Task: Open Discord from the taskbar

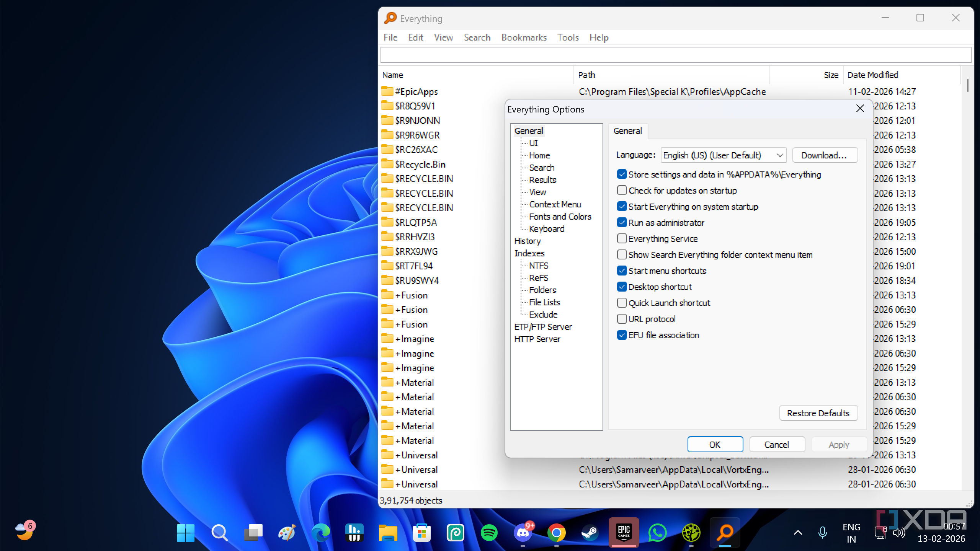Action: tap(523, 532)
